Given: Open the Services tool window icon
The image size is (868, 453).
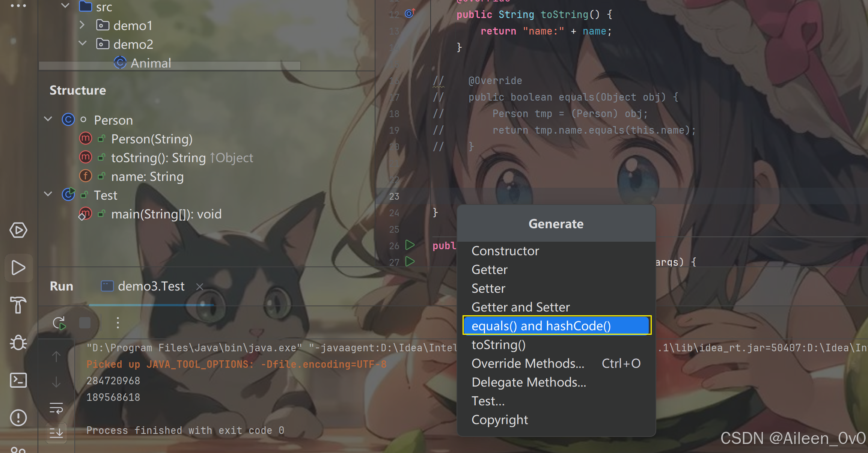Looking at the screenshot, I should pyautogui.click(x=18, y=230).
